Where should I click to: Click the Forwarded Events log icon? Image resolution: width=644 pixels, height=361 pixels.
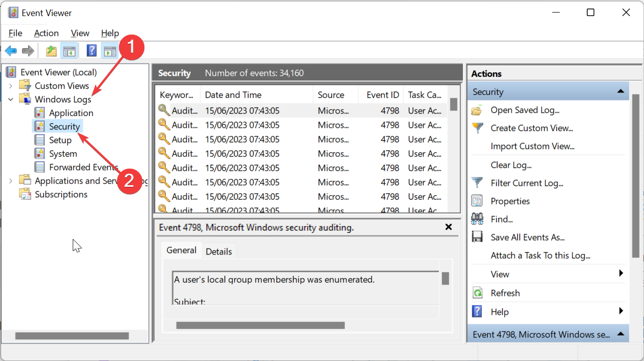pos(40,167)
